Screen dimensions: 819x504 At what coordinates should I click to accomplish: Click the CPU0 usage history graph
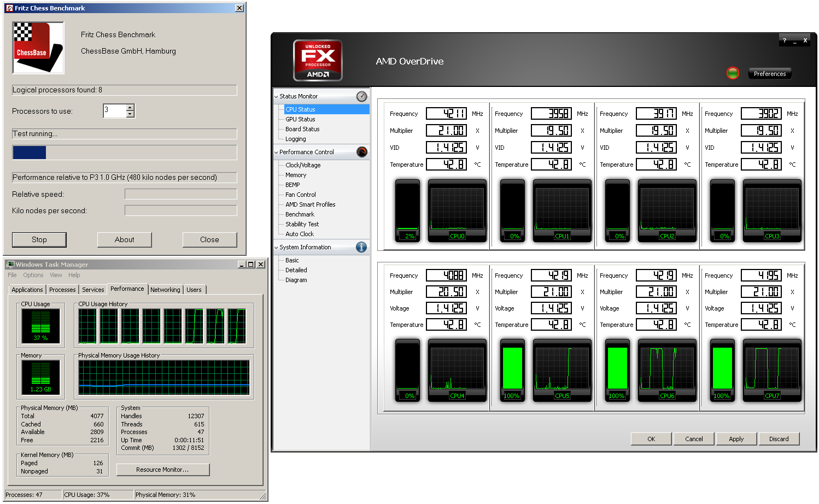coord(457,210)
